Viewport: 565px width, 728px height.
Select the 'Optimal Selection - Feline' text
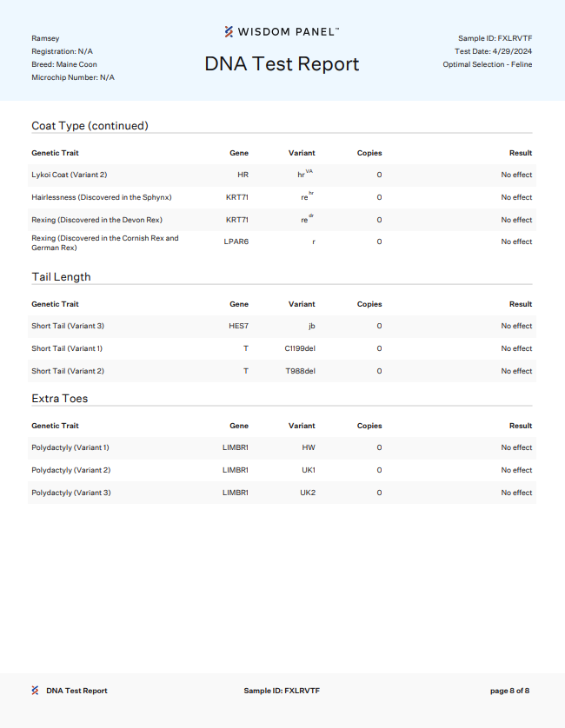click(x=488, y=64)
